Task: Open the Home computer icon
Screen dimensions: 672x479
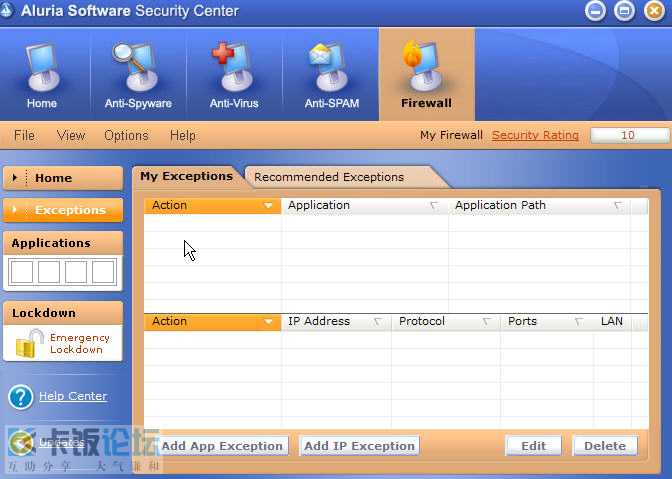Action: point(42,67)
